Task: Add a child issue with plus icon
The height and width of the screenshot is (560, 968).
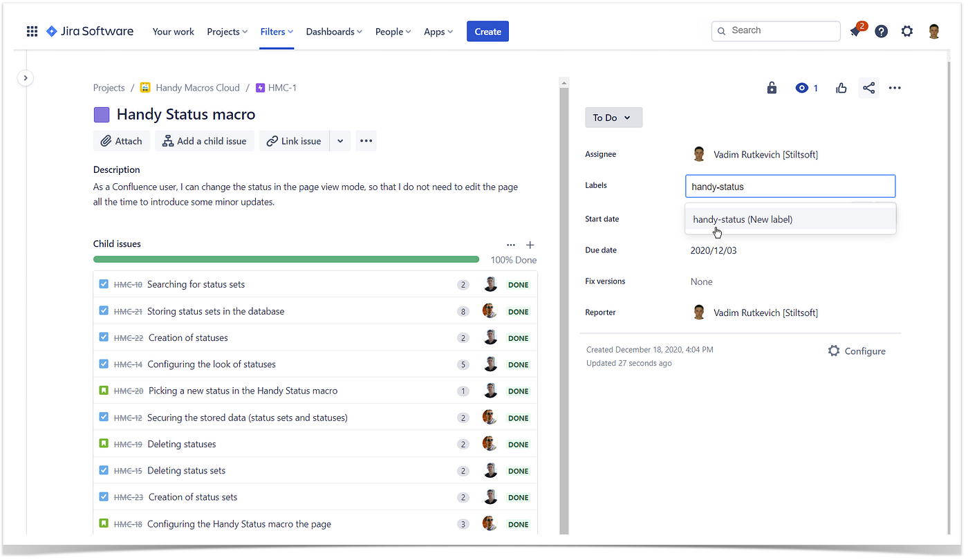Action: pos(530,245)
